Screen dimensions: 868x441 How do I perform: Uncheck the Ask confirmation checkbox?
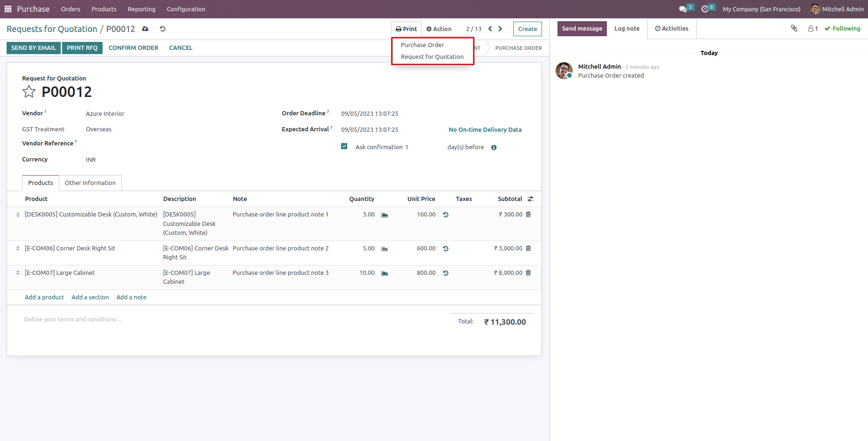click(344, 147)
